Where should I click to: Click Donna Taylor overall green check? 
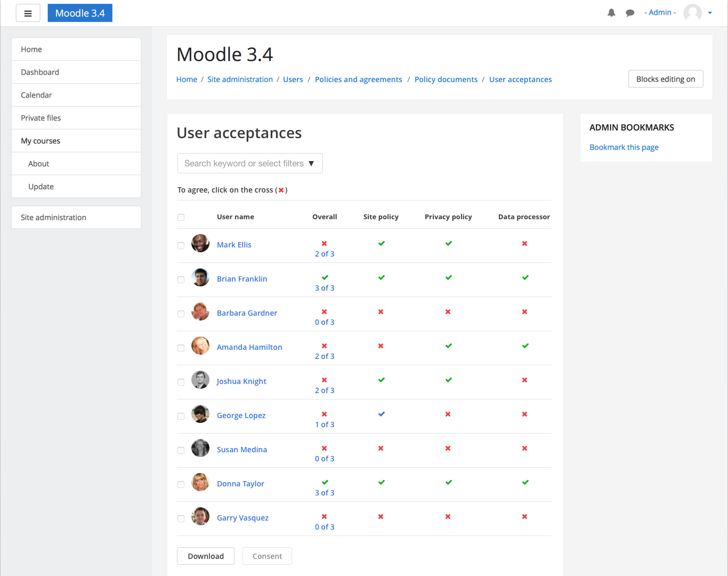(325, 483)
